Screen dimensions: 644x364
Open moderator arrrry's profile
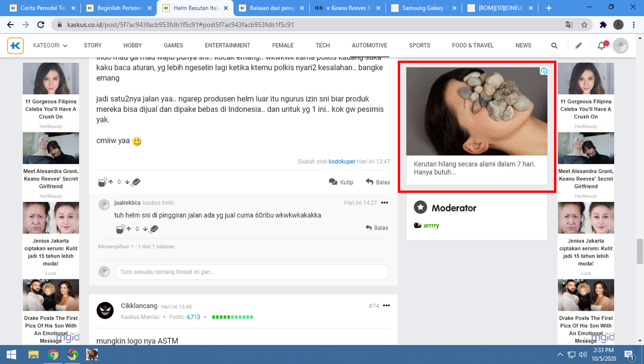(x=431, y=226)
